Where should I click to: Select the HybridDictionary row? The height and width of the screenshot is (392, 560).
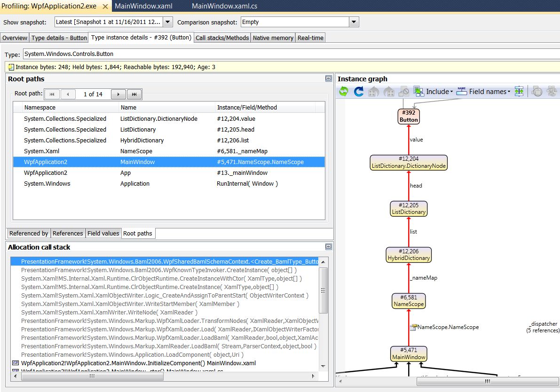[169, 141]
